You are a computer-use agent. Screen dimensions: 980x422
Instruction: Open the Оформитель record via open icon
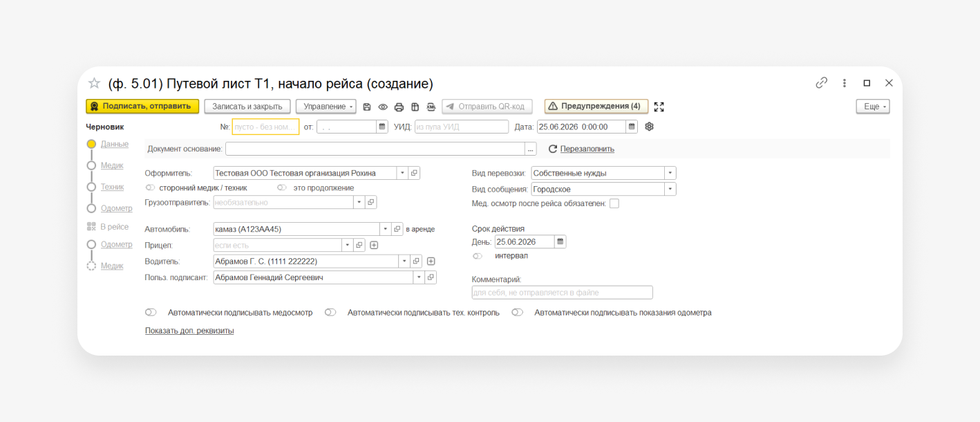tap(415, 173)
